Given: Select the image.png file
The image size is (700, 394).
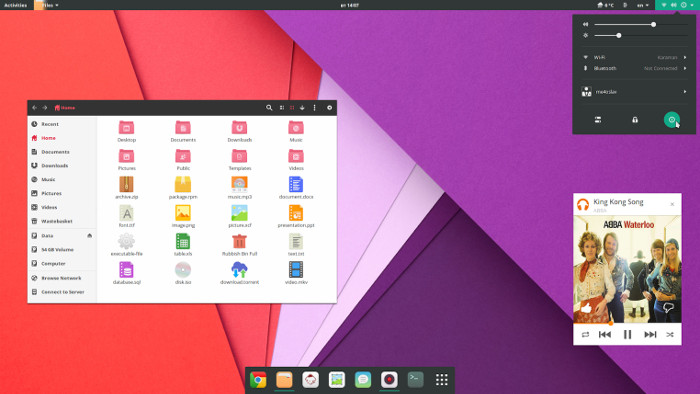Looking at the screenshot, I should click(183, 213).
